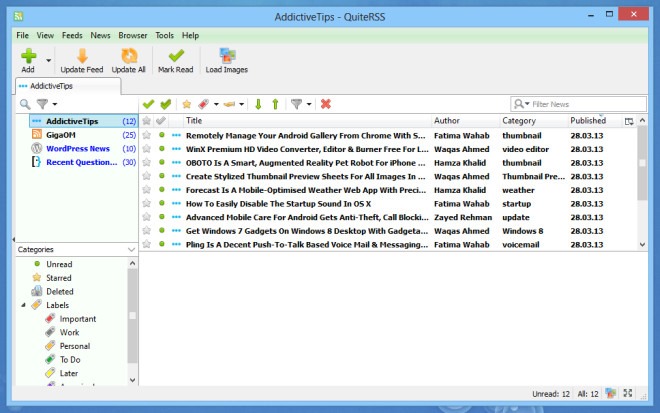This screenshot has height=413, width=660.
Task: Mark selected news read single checkmark
Action: 148,104
